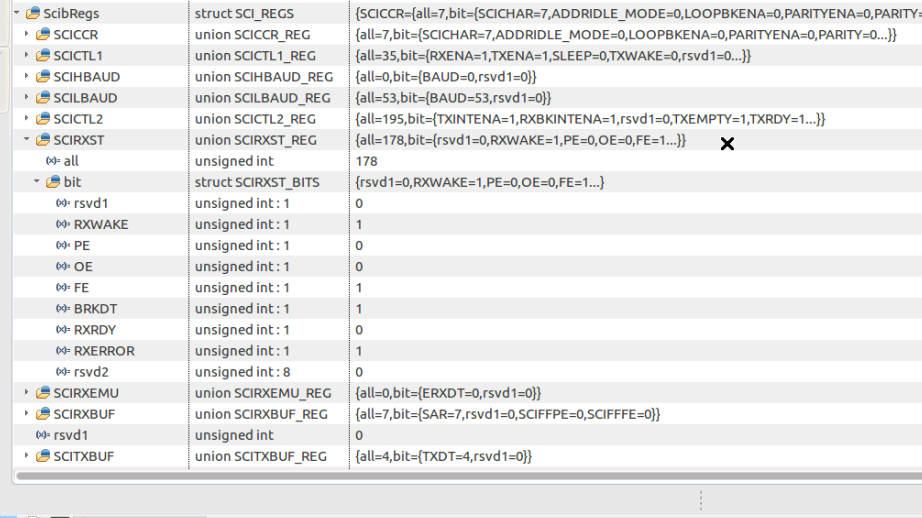Viewport: 922px width, 518px height.
Task: Select the SCIHBAUD tree row label
Action: pyautogui.click(x=86, y=76)
